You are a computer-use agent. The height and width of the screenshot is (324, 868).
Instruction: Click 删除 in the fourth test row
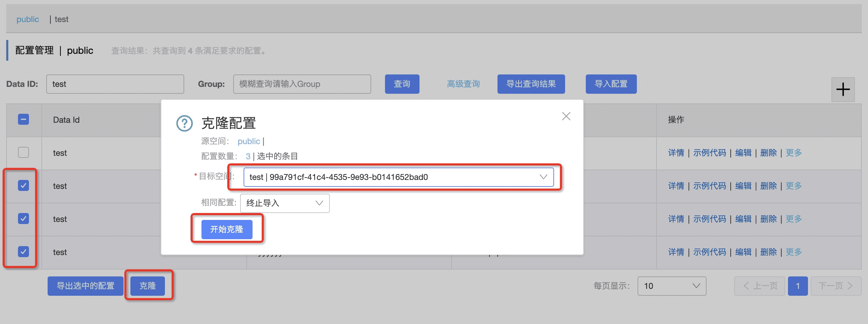pos(769,252)
